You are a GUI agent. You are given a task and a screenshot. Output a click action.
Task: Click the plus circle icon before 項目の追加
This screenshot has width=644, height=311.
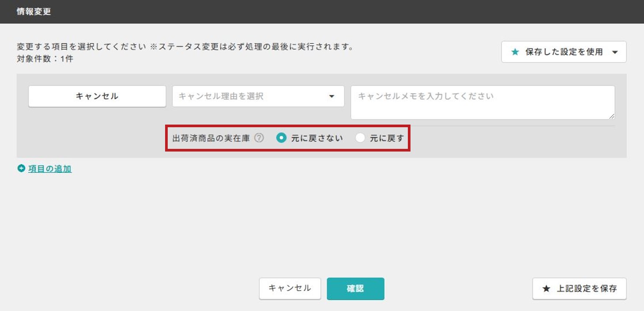coord(21,168)
